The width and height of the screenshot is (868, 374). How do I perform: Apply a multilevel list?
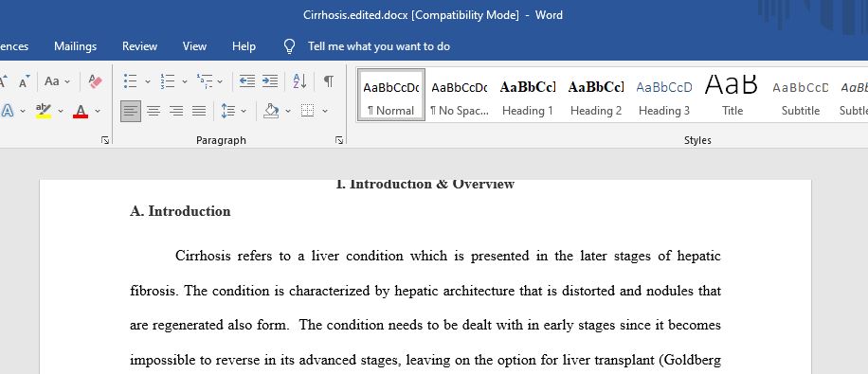point(205,81)
